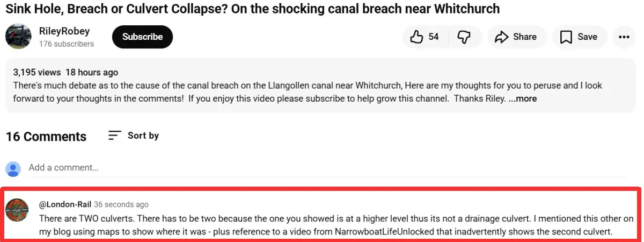Screen dimensions: 644x242
Task: Click the 176 subscribers count text
Action: pos(67,44)
